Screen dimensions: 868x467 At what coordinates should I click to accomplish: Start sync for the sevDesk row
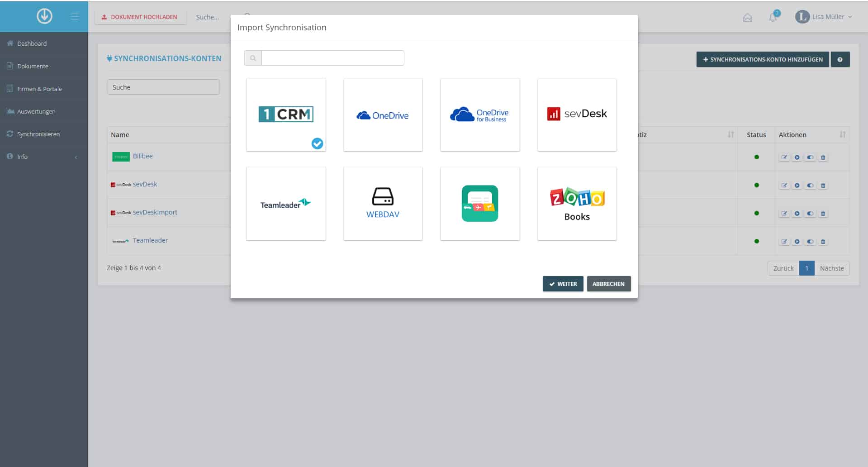point(797,186)
